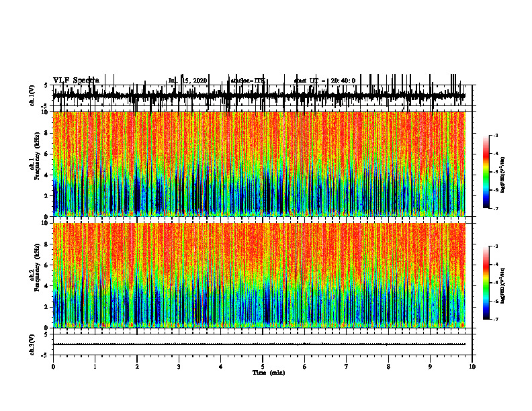The image size is (532, 411).
Task: Click the '2' minute tick label on time axis
Action: point(137,367)
